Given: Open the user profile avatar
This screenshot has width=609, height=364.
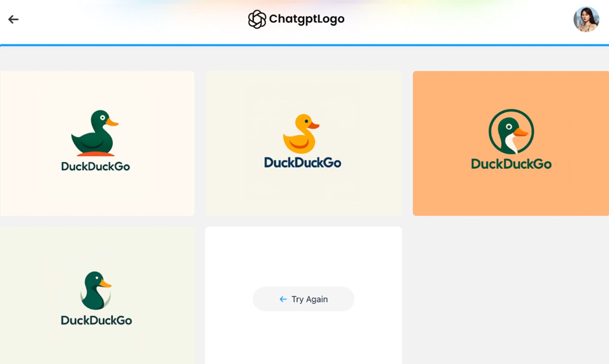Looking at the screenshot, I should (587, 19).
